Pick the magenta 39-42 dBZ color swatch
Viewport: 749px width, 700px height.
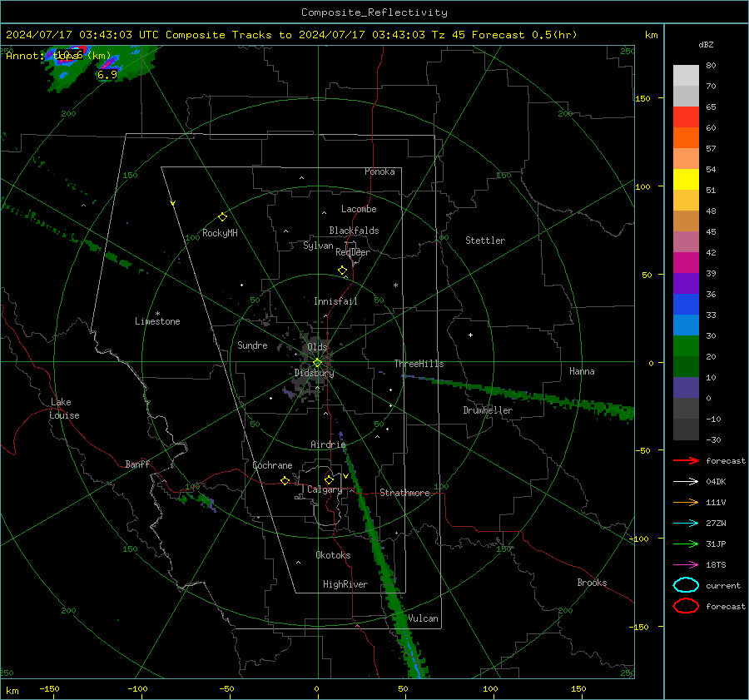pyautogui.click(x=686, y=263)
